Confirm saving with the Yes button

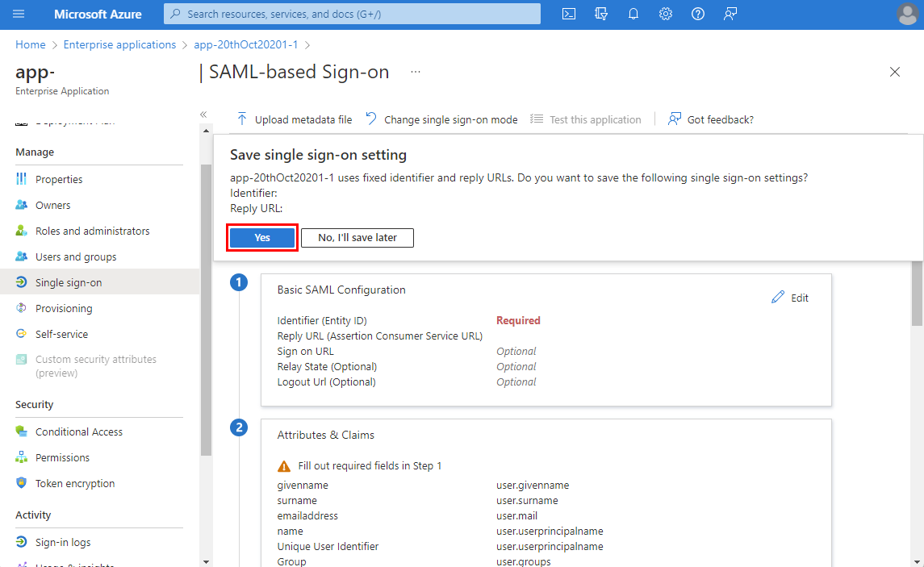click(262, 238)
